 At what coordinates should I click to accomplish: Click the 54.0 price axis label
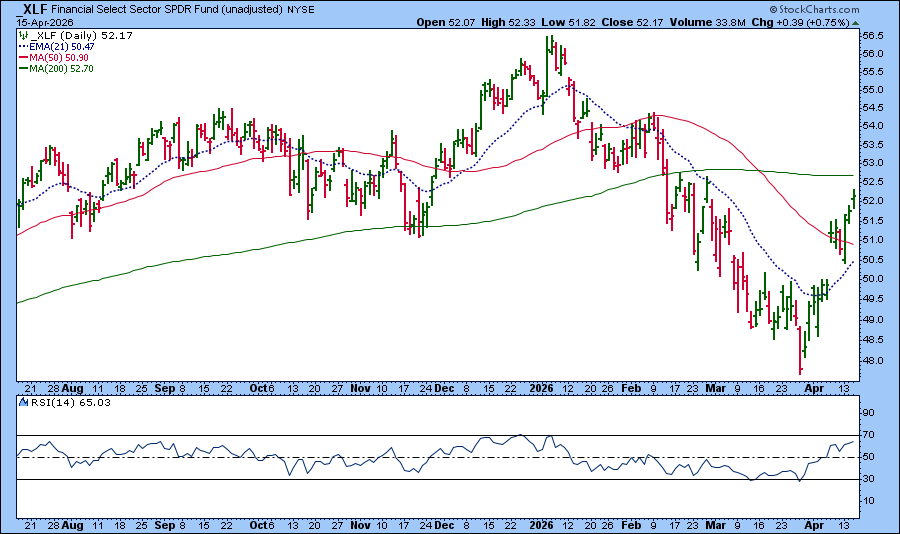tap(872, 126)
